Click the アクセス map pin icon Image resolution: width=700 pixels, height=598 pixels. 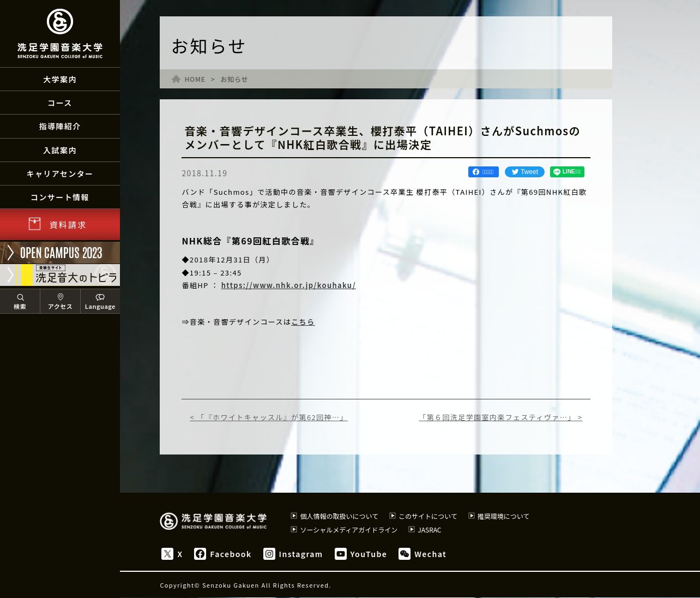click(x=60, y=297)
